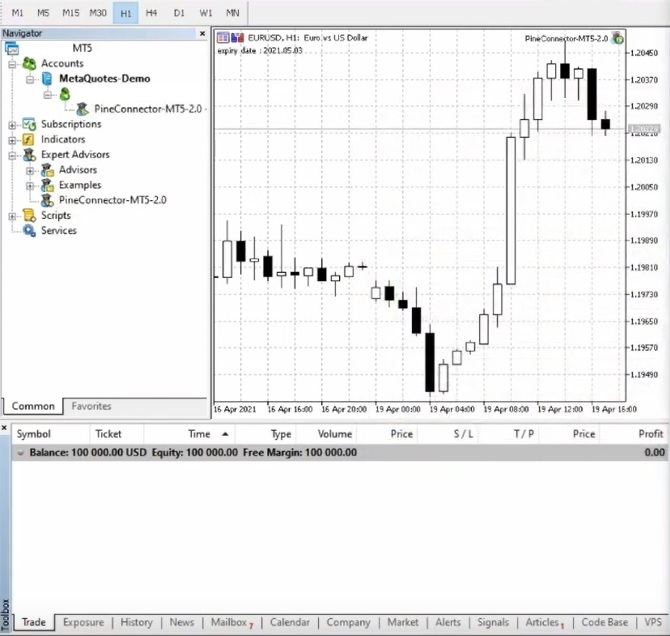The image size is (670, 636).
Task: Close the Navigator panel
Action: 203,33
